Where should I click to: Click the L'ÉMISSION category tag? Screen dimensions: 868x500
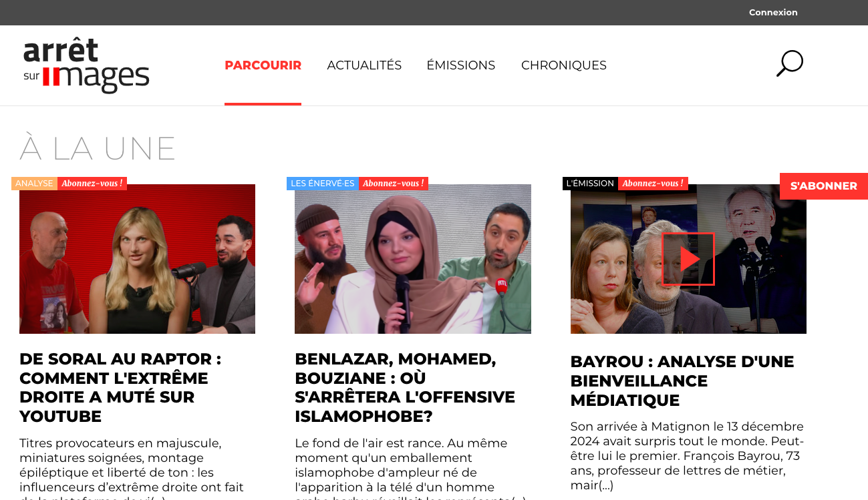pyautogui.click(x=590, y=184)
